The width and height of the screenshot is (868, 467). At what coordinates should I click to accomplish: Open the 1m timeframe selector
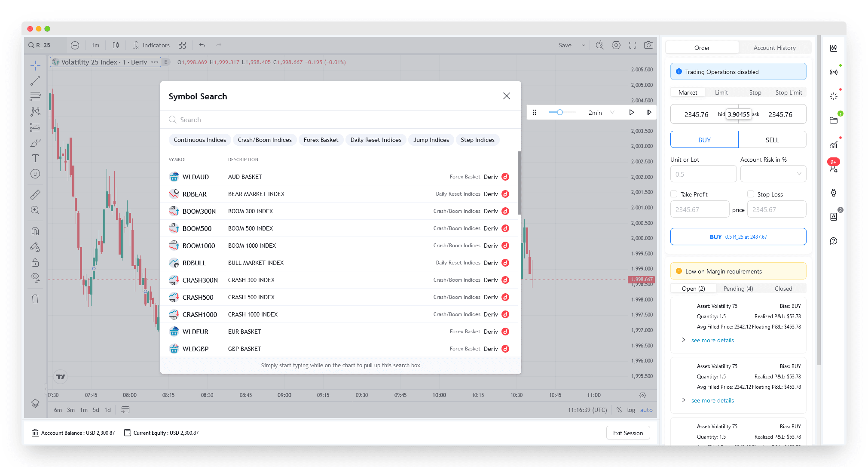(x=95, y=45)
